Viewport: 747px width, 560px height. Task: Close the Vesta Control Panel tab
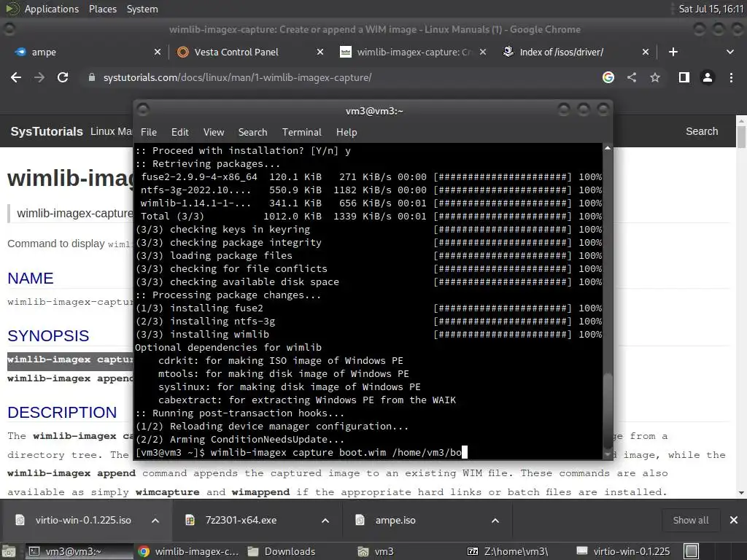320,52
